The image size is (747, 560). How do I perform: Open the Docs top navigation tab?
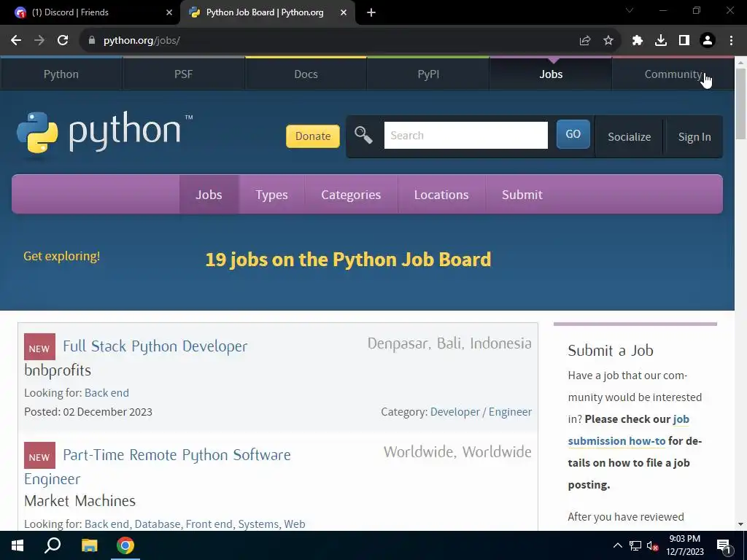(x=306, y=74)
